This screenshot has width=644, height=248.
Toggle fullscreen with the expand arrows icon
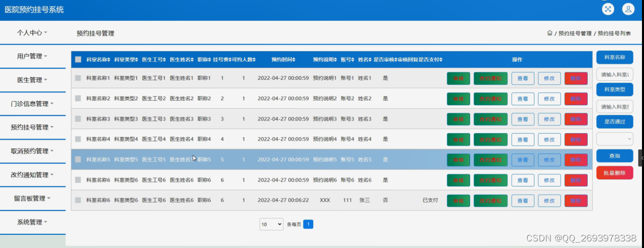(x=608, y=9)
